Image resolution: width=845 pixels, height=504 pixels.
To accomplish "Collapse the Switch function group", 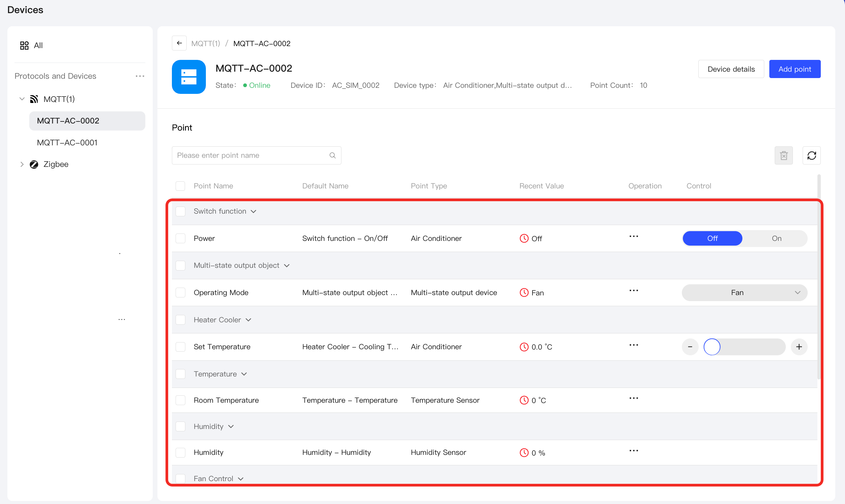I will 253,211.
